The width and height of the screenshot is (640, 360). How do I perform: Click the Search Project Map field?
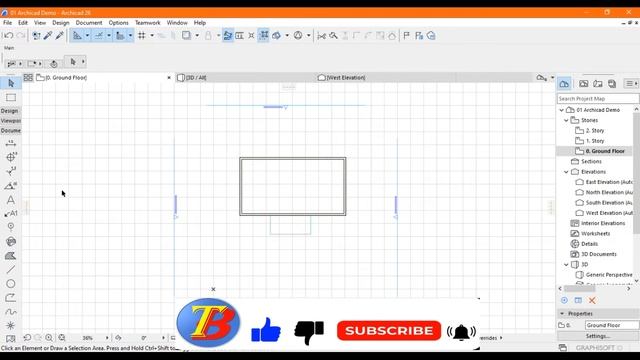tap(598, 99)
